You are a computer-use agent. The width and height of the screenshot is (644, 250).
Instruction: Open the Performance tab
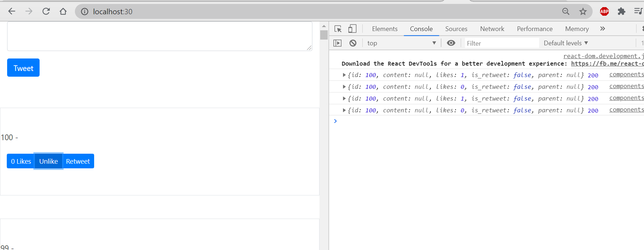tap(535, 29)
